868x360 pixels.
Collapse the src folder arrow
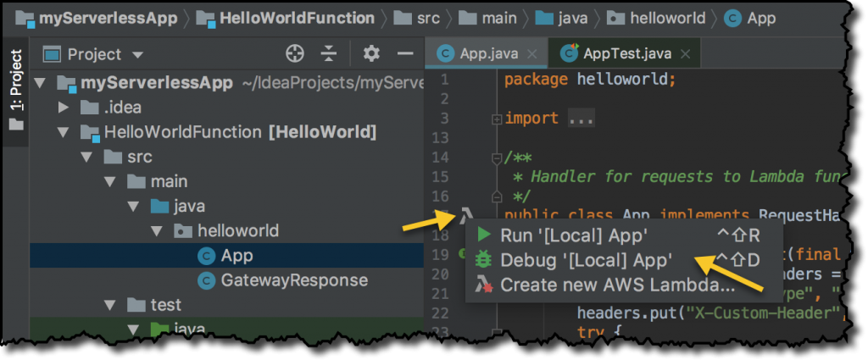(86, 157)
